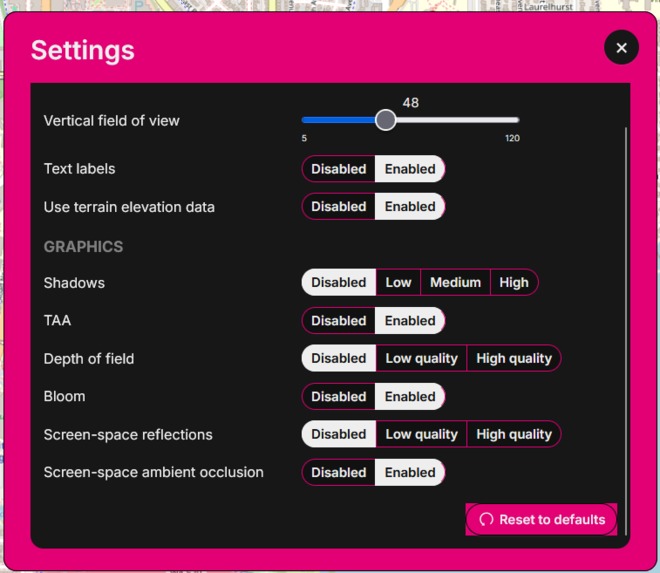Set Shadows to Medium
Viewport: 660px width, 573px height.
(x=455, y=282)
